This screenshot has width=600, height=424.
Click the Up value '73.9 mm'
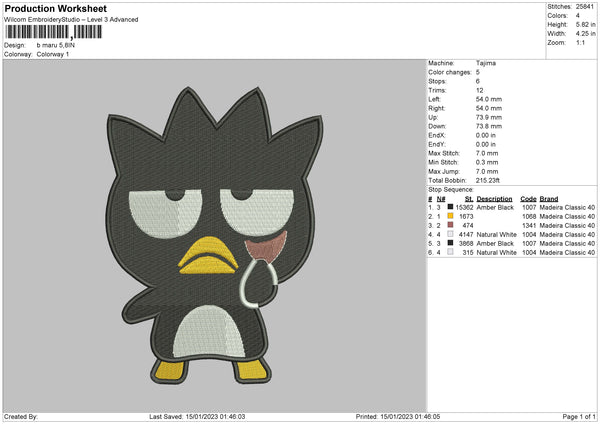tap(489, 117)
